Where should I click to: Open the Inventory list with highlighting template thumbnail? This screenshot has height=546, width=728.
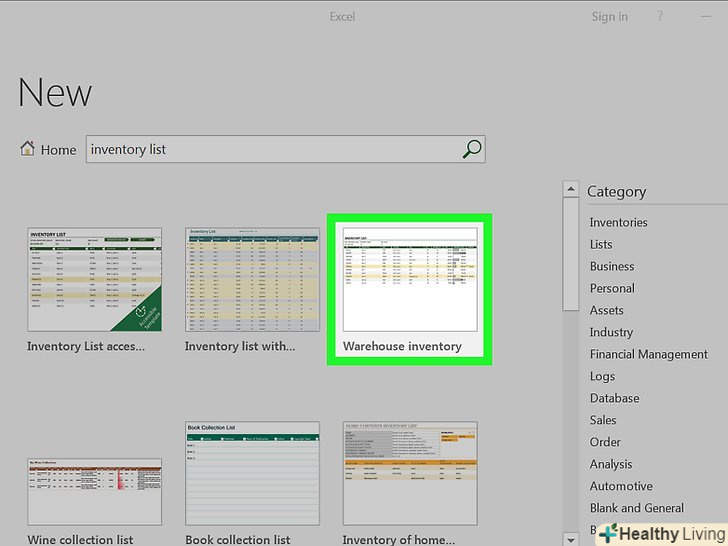tap(253, 280)
